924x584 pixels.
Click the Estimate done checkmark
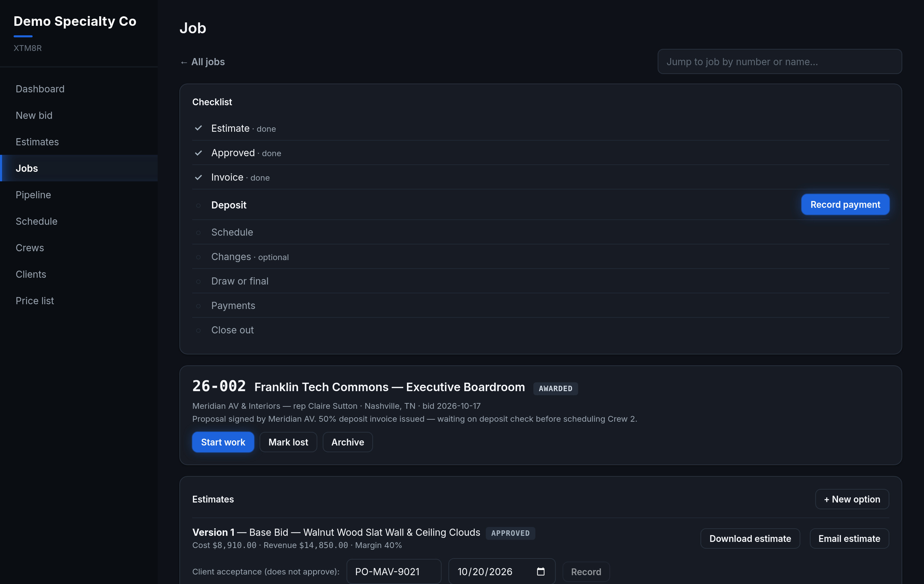(x=198, y=128)
